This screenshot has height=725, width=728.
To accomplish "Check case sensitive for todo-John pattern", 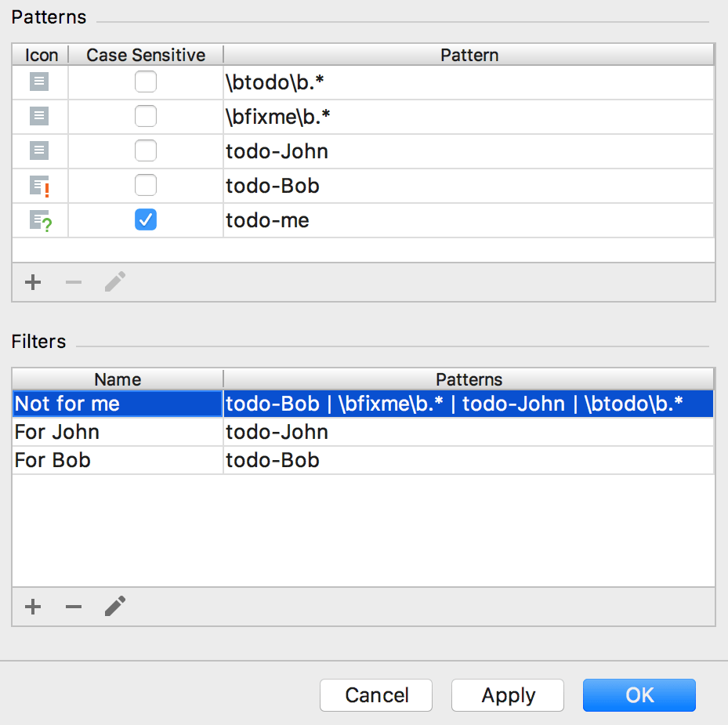I will pos(146,151).
